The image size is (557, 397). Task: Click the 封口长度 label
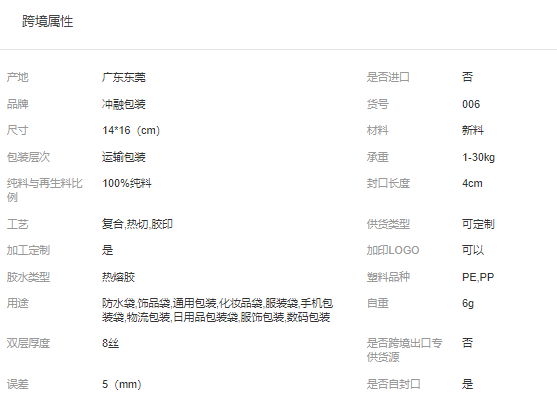coord(388,183)
